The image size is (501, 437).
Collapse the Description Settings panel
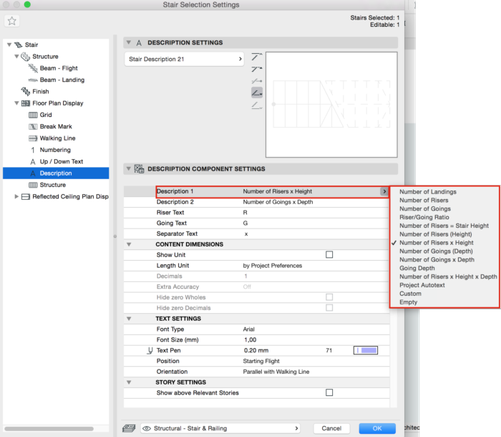(128, 42)
